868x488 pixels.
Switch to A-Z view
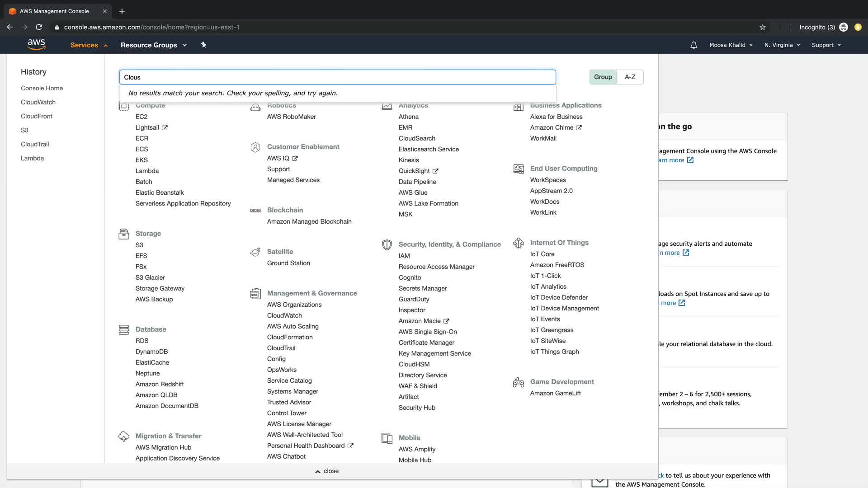630,77
